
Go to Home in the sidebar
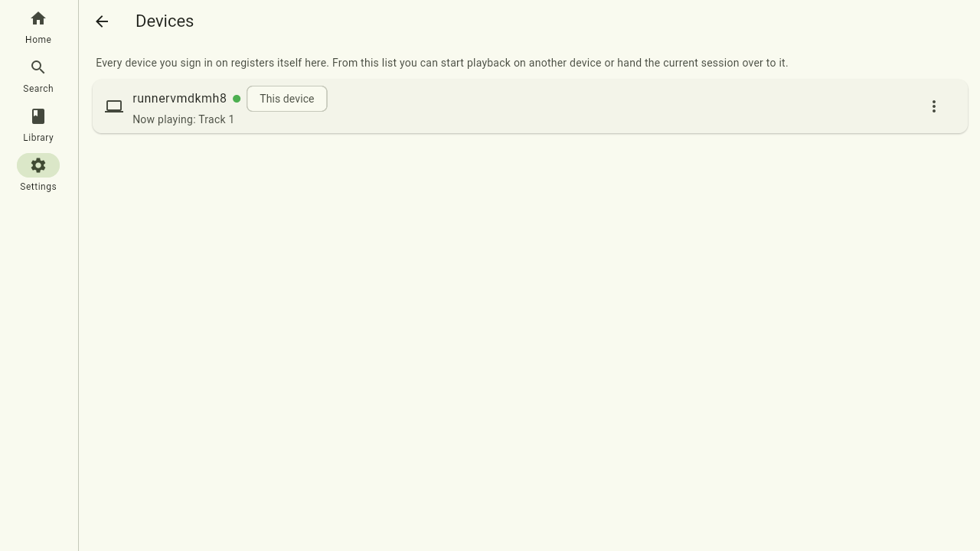coord(38,28)
